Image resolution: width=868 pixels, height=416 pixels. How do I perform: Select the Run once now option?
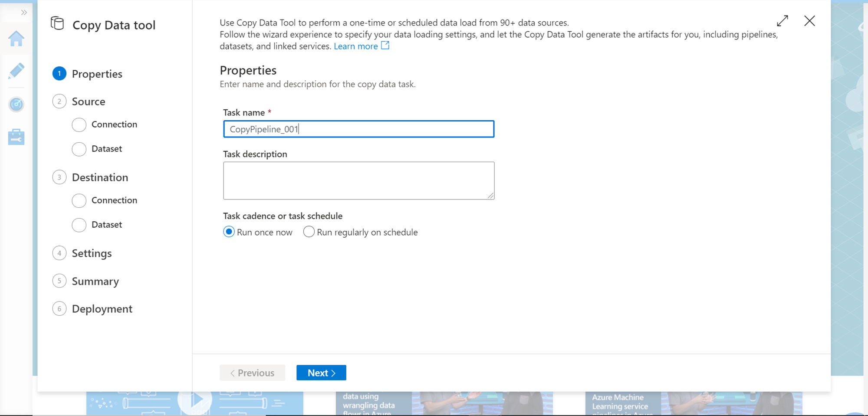pyautogui.click(x=258, y=232)
